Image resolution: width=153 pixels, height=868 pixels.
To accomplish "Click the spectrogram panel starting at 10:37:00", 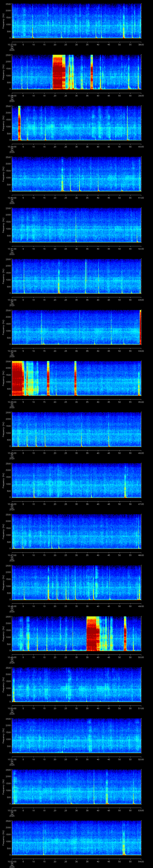I will 76,21.
